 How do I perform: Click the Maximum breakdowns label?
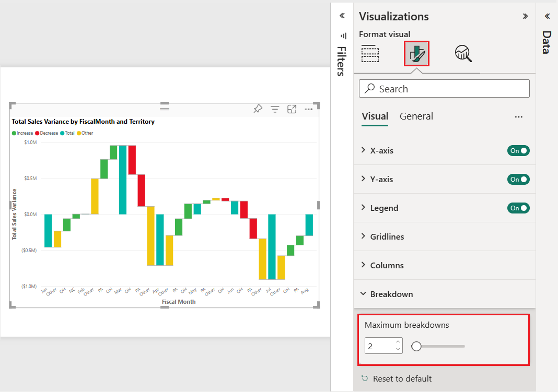point(407,325)
